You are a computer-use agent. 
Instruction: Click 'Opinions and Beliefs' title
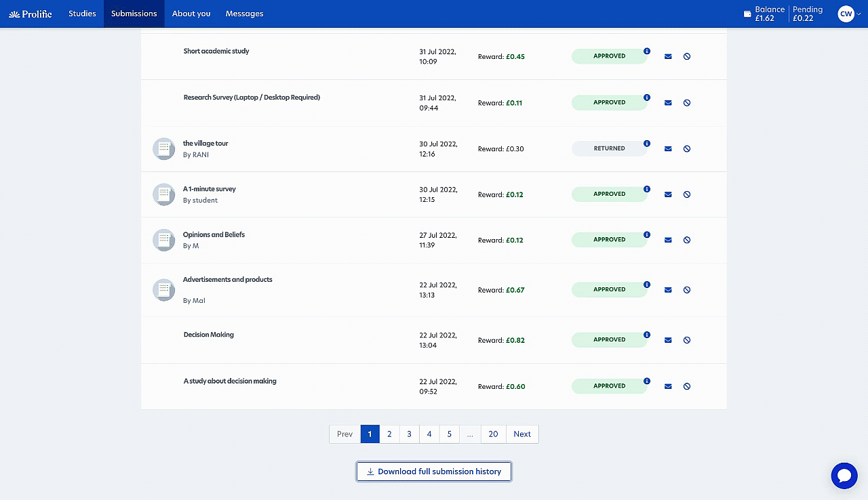[x=214, y=234]
